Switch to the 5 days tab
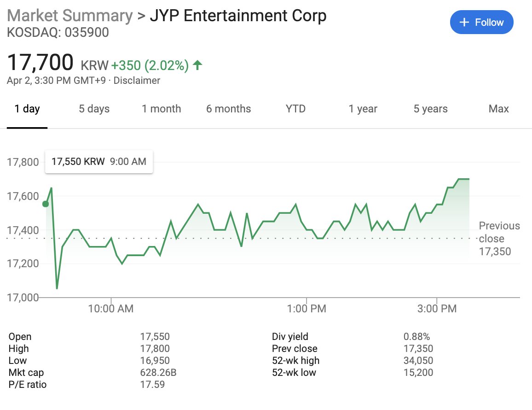 [x=94, y=109]
